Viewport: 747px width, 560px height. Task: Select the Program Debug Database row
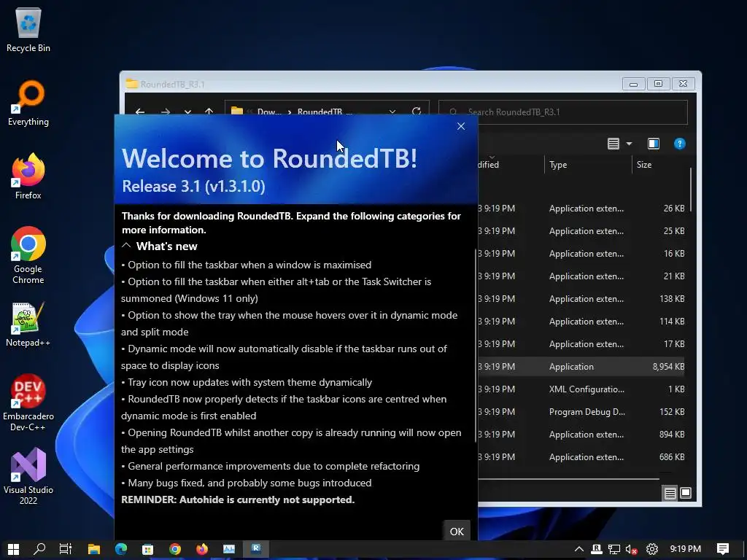pyautogui.click(x=581, y=412)
